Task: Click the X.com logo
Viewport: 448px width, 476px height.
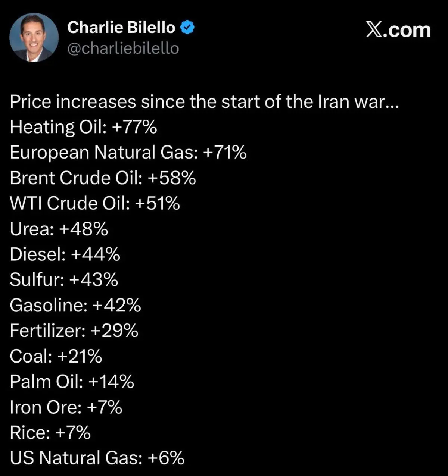Action: coord(398,30)
